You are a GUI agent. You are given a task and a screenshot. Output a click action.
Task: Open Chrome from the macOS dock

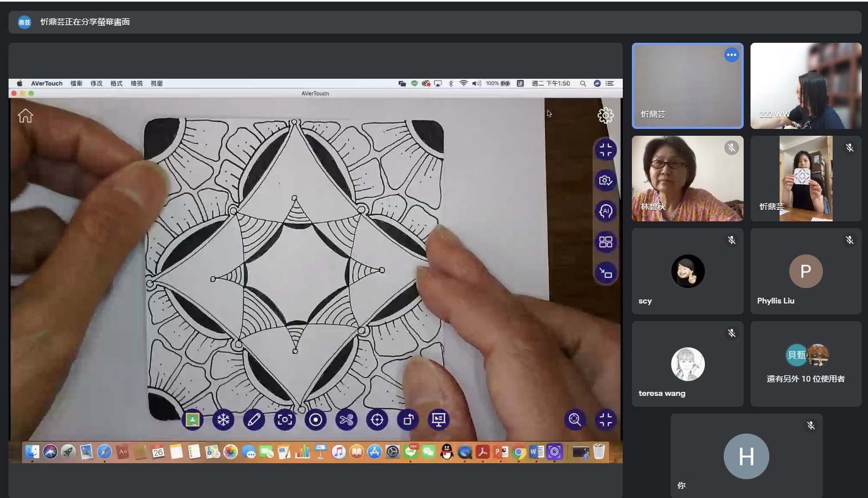[x=518, y=452]
